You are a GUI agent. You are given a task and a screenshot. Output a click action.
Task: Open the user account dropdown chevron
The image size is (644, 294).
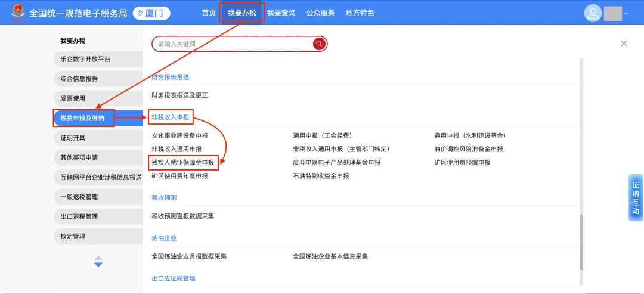pos(626,14)
